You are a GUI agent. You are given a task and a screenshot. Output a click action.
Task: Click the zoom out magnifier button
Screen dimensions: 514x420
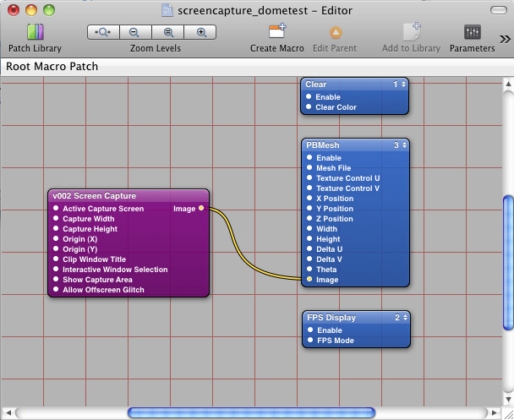click(135, 32)
